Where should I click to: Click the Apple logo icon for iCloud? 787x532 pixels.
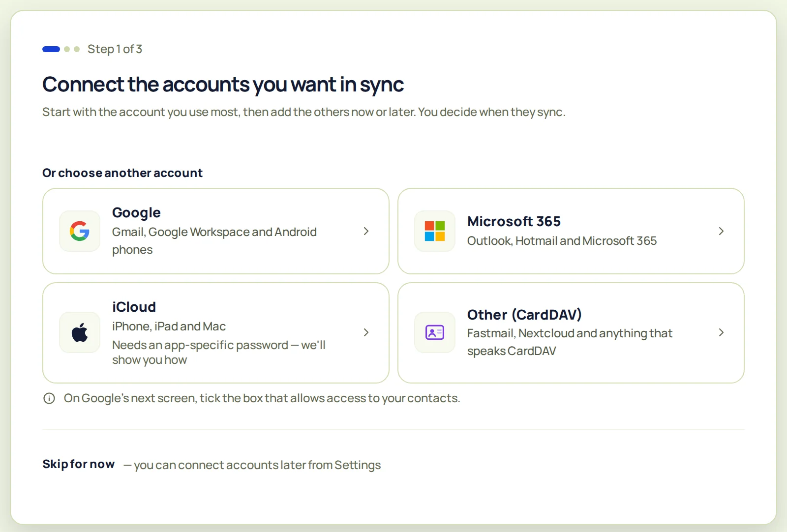coord(80,332)
